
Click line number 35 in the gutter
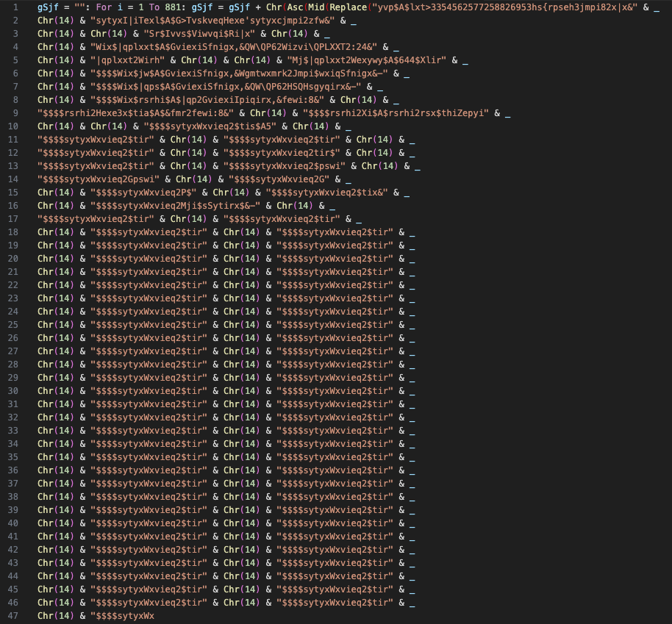tap(12, 458)
